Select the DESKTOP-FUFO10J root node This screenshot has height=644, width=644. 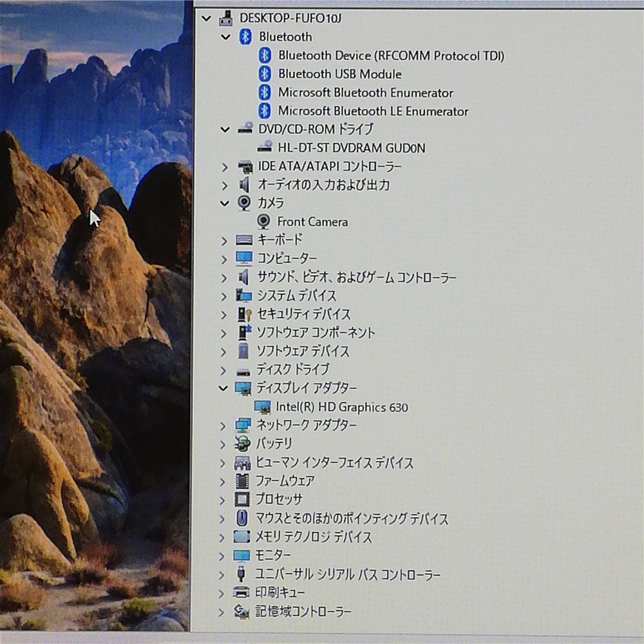point(290,18)
